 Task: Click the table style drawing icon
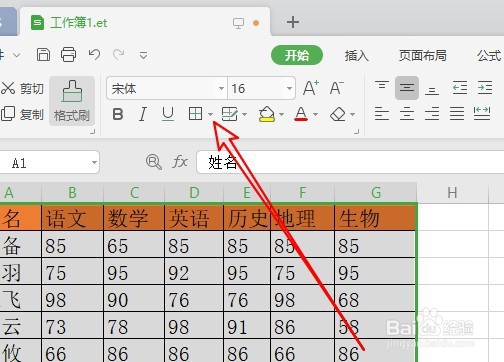[x=230, y=114]
